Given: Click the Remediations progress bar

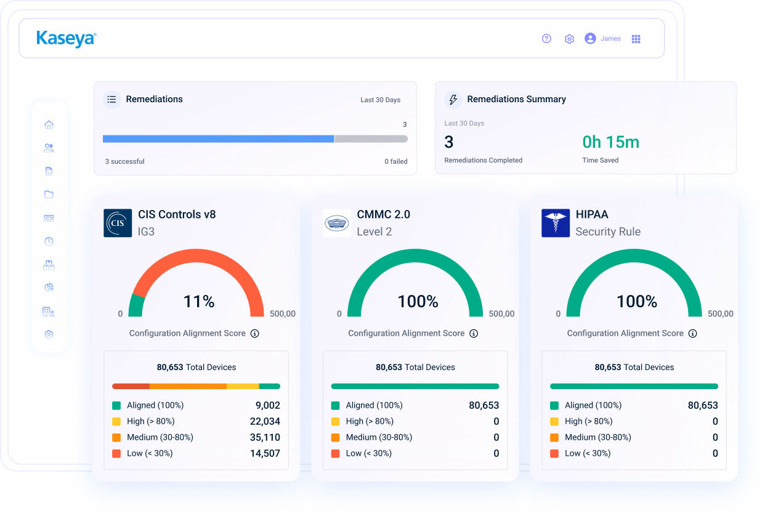Looking at the screenshot, I should (x=255, y=139).
